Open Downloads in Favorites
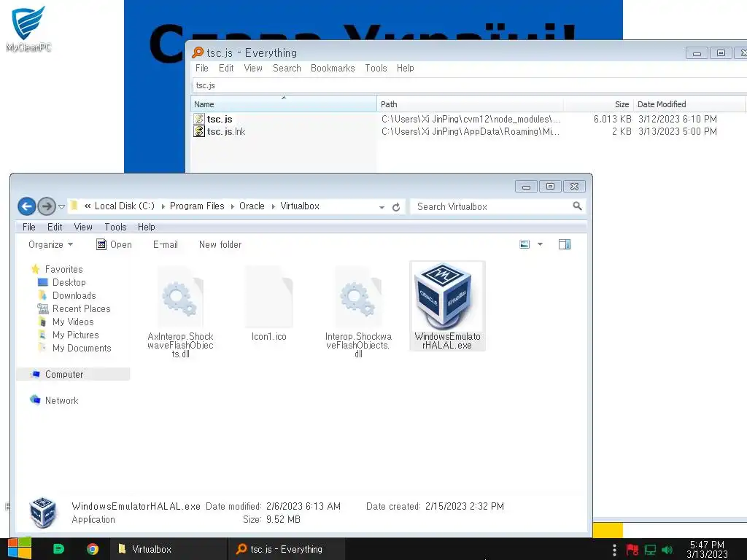The height and width of the screenshot is (560, 747). [x=66, y=296]
